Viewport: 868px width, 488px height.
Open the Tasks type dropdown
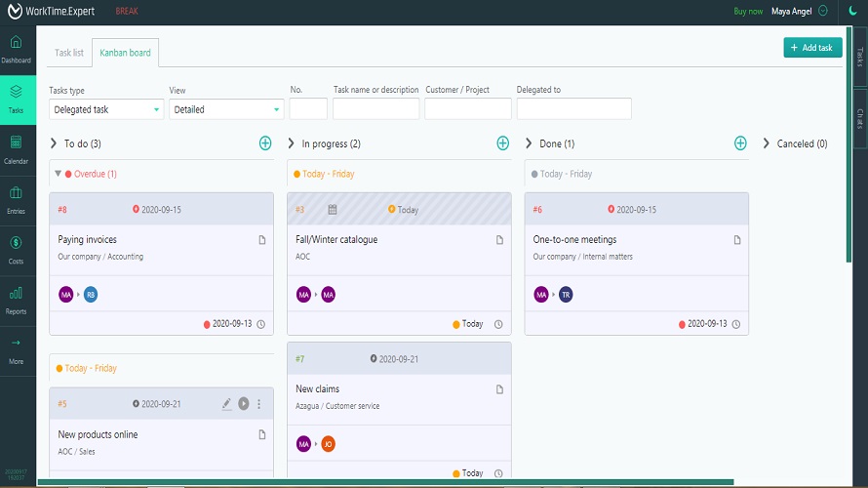click(x=106, y=109)
